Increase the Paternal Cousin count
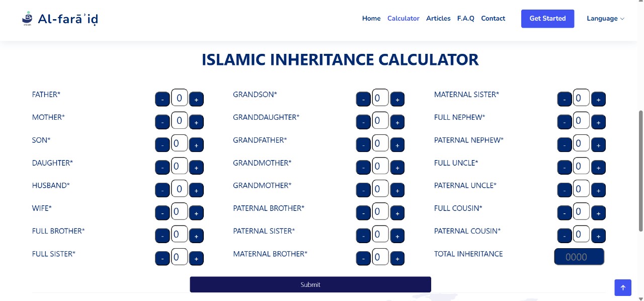The image size is (644, 301). [x=598, y=236]
